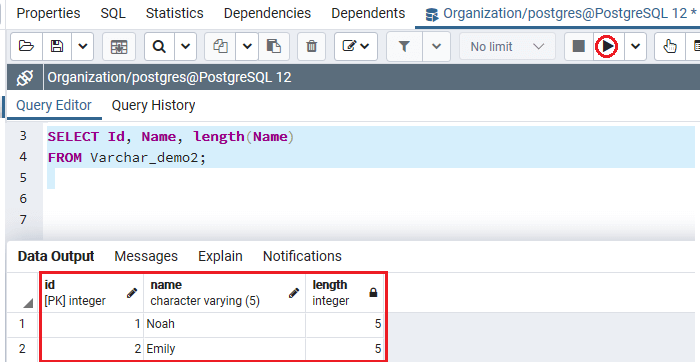
Task: Open file using the folder icon
Action: (x=26, y=46)
